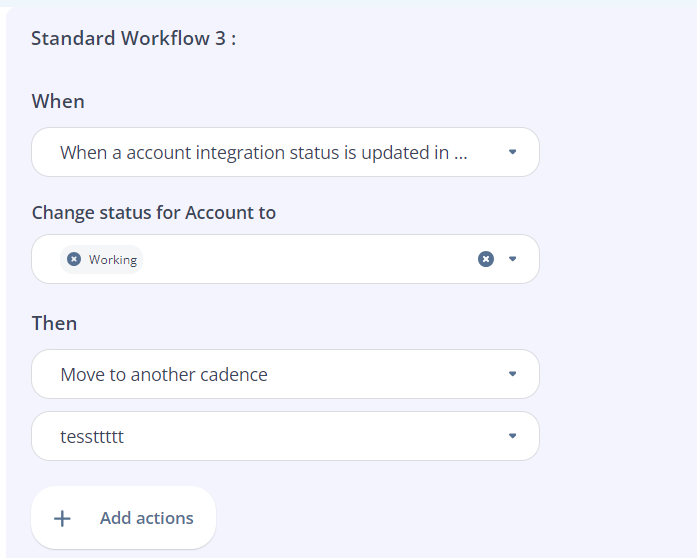
Task: Click the account integration status trigger text
Action: pyautogui.click(x=264, y=153)
